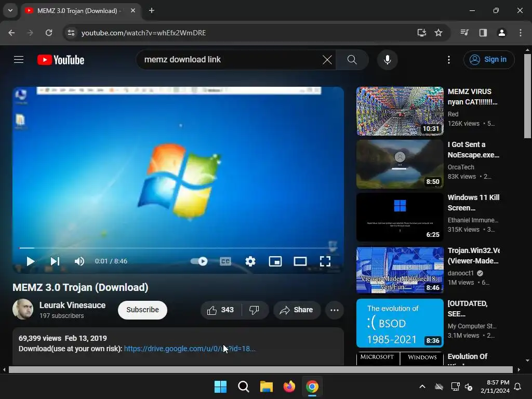This screenshot has width=532, height=399.
Task: Open Chrome three-dot menu
Action: click(521, 33)
